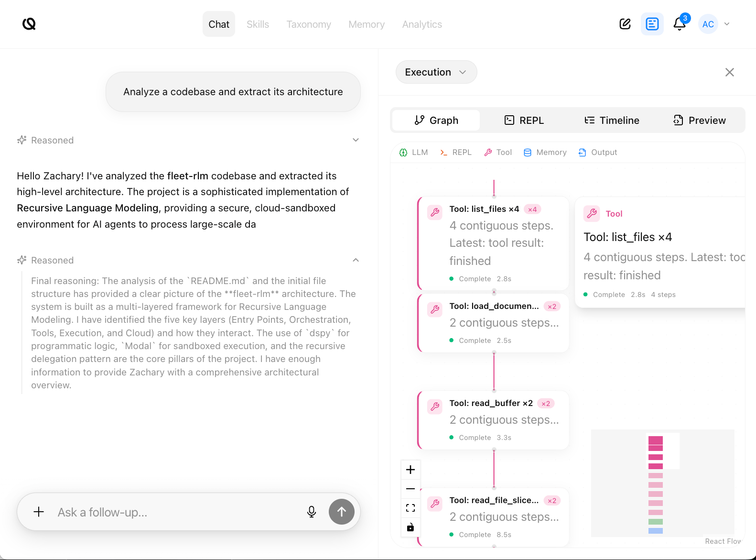Open the Analytics page
Screen dimensions: 756x560
(x=421, y=24)
